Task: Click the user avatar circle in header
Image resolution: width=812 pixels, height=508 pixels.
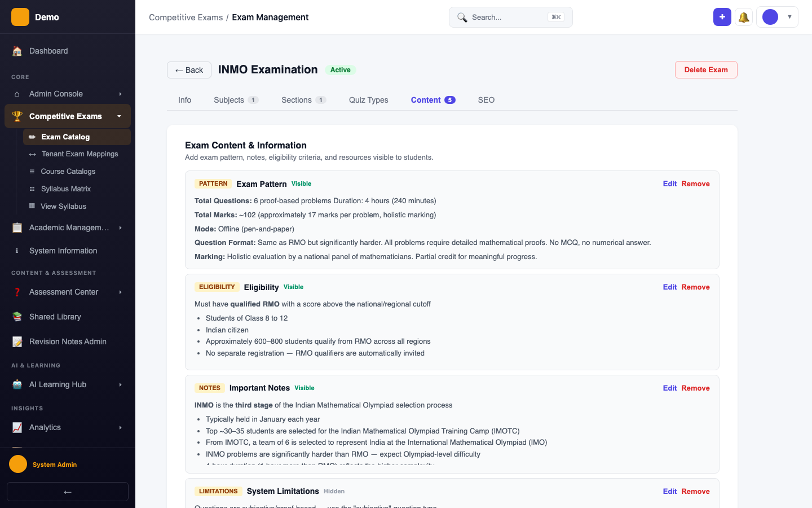Action: (x=770, y=17)
